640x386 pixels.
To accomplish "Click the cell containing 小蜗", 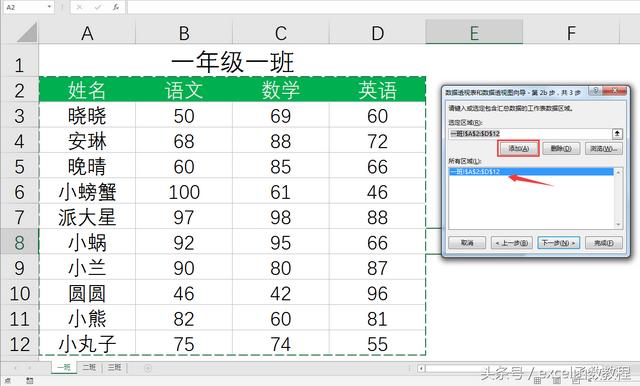I will 87,242.
